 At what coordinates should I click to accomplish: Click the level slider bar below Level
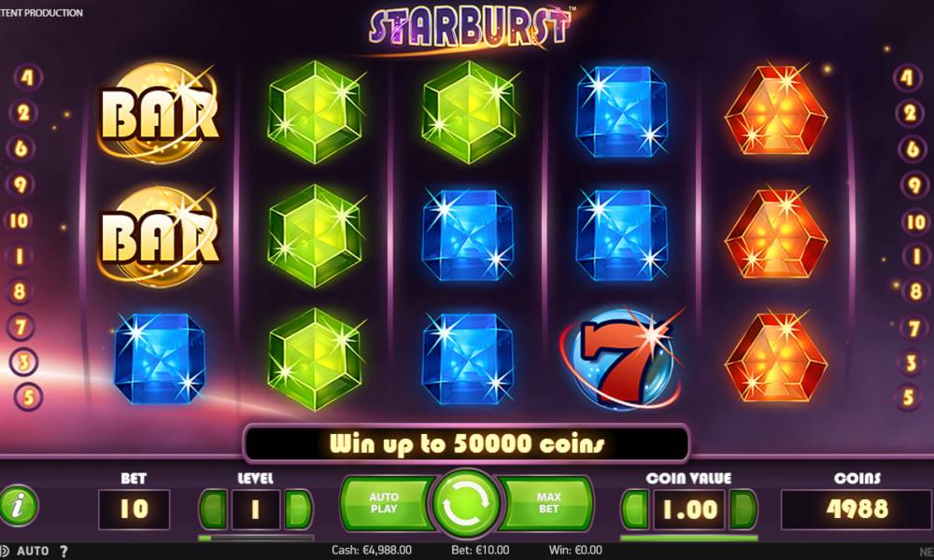click(x=256, y=538)
